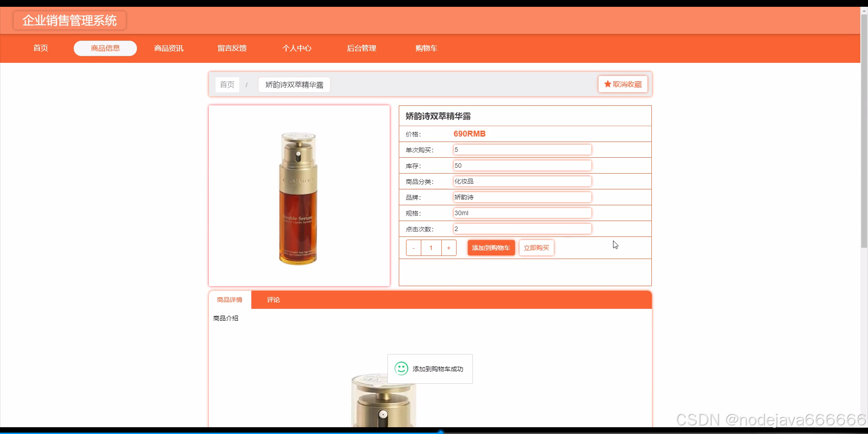Click the video progress bar playhead

440,432
